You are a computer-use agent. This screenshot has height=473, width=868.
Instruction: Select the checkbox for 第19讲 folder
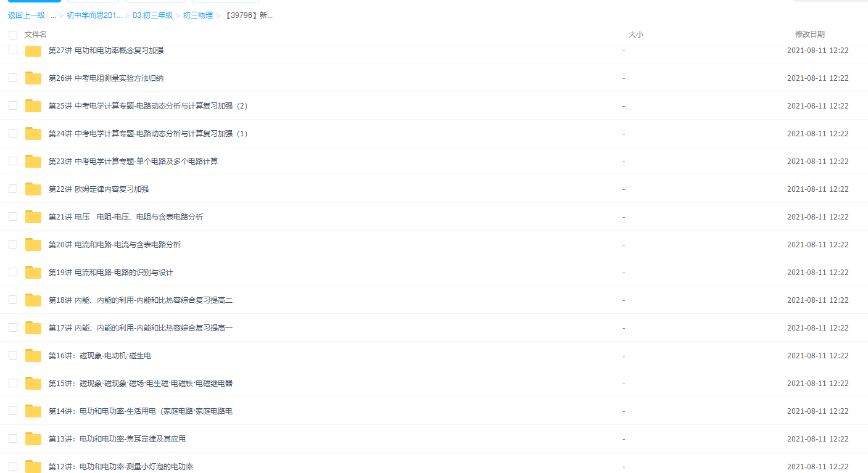coord(13,272)
